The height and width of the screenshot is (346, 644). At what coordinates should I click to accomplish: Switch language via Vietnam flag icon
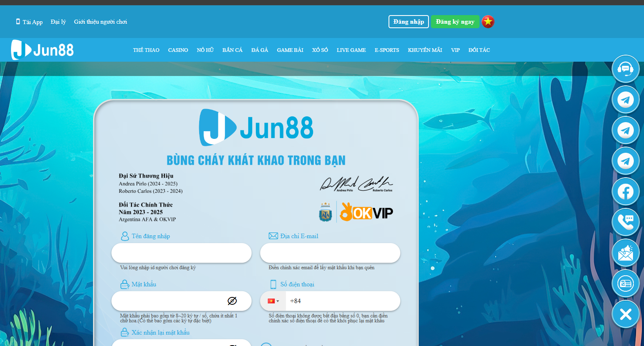[x=488, y=22]
